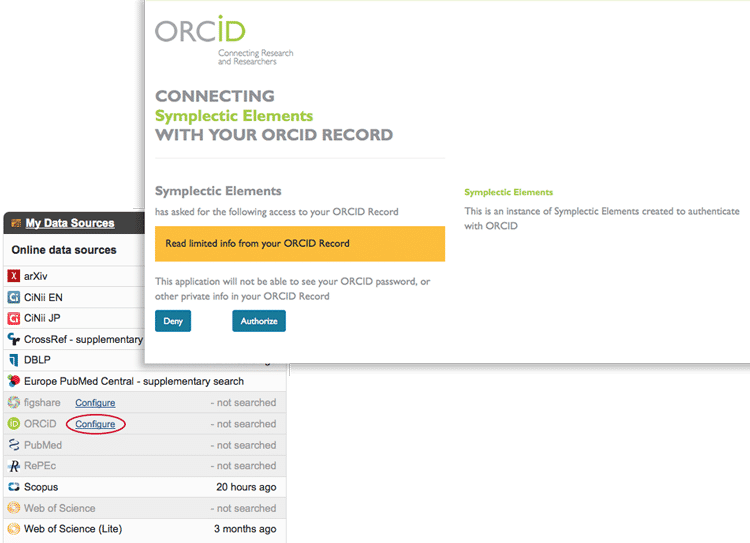The height and width of the screenshot is (543, 750).
Task: Click the green ORCiD source icon
Action: pos(14,423)
